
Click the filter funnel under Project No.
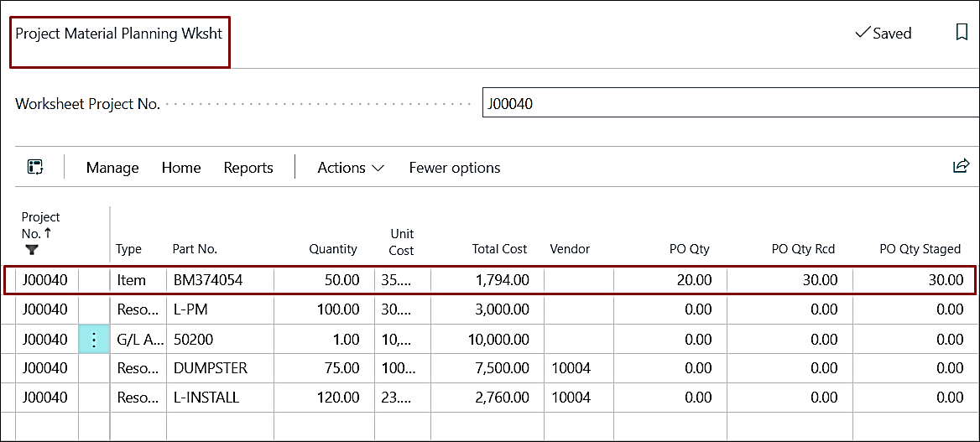click(32, 249)
